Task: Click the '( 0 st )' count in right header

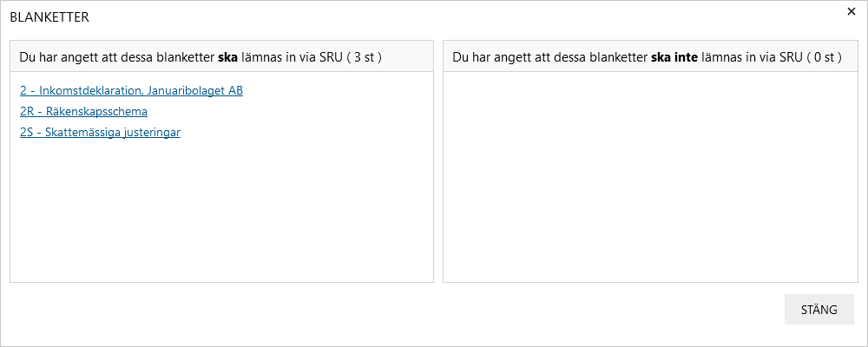Action: [825, 57]
